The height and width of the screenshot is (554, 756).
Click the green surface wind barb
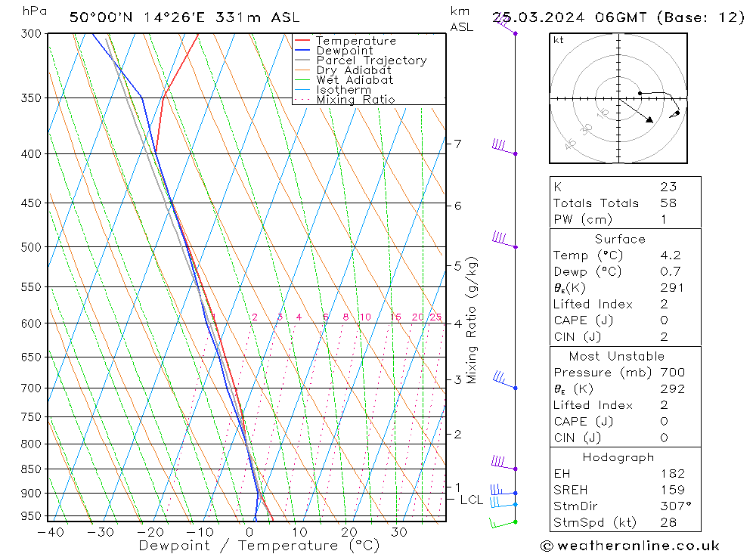503,523
